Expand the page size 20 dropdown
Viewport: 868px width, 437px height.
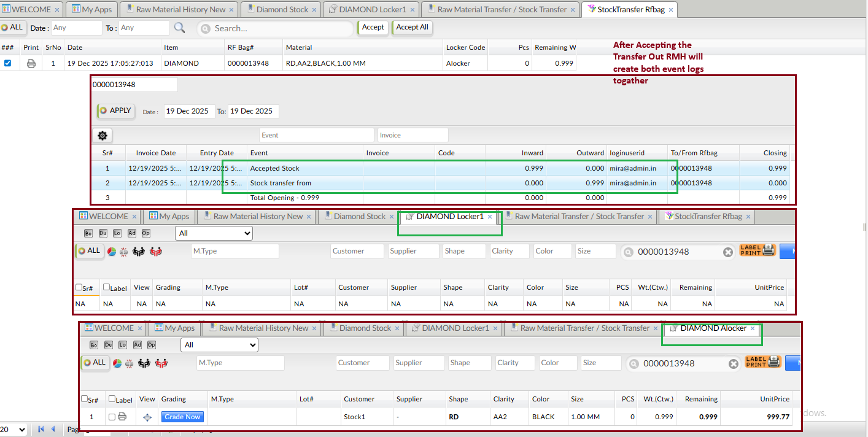coord(14,430)
